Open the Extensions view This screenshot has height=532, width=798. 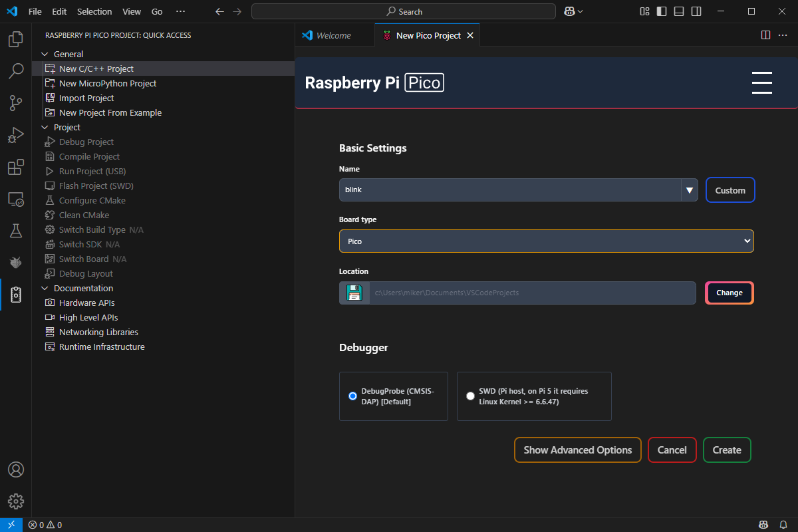[15, 167]
